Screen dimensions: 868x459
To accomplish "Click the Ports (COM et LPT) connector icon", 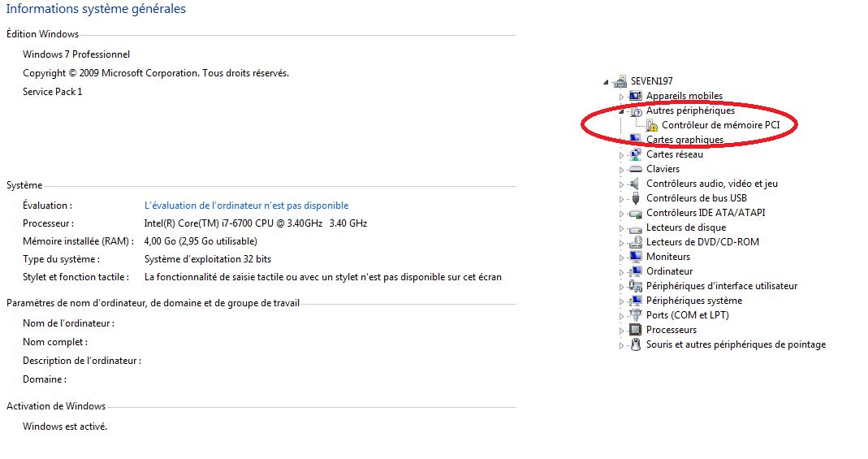I will [x=636, y=315].
